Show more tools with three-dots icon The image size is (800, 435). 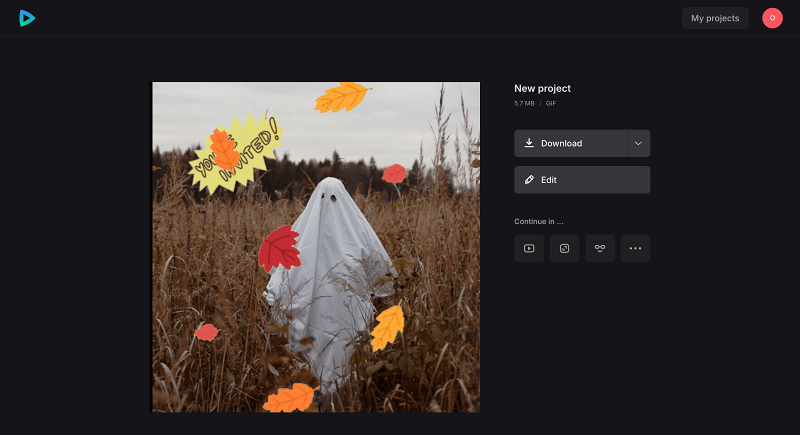click(x=635, y=248)
